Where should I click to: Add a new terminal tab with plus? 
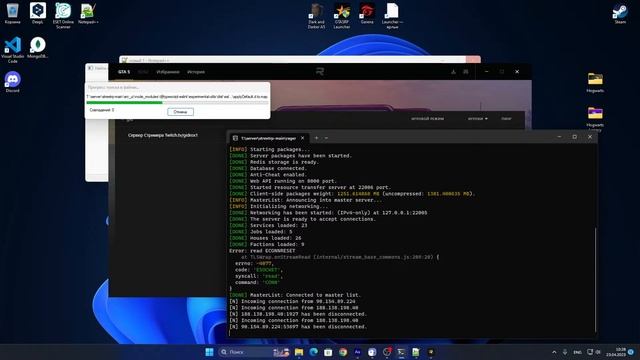(316, 138)
